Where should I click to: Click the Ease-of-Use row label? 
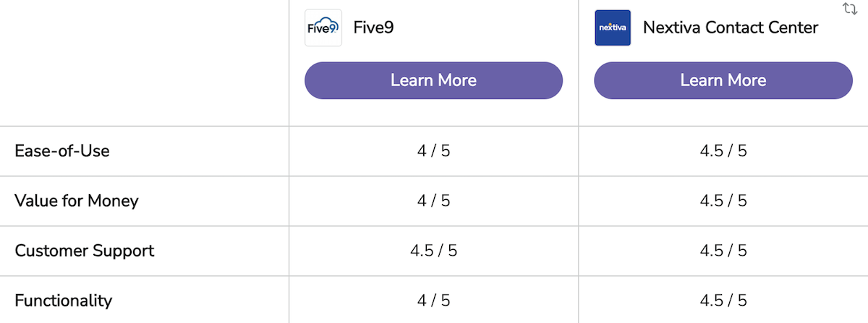[x=62, y=151]
